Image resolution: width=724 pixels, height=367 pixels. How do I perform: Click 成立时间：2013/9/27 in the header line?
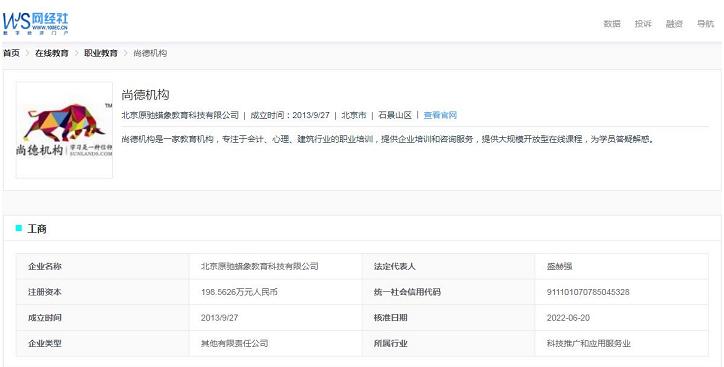click(x=290, y=115)
